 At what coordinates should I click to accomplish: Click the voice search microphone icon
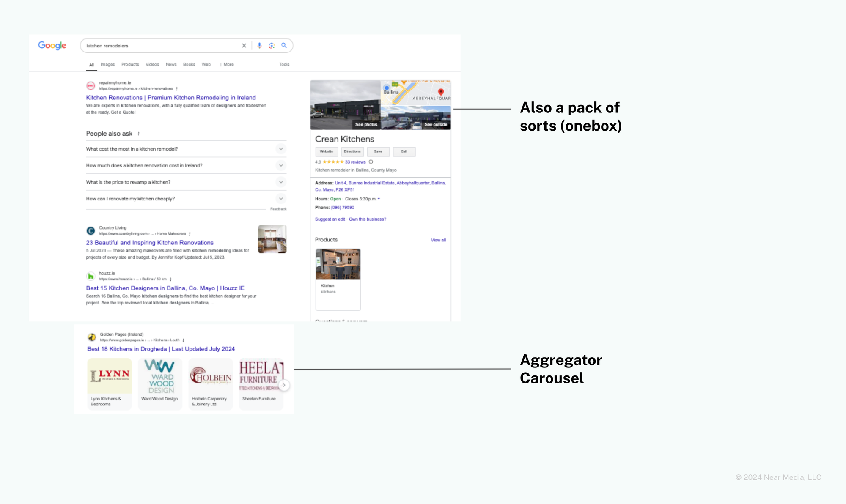pyautogui.click(x=259, y=46)
